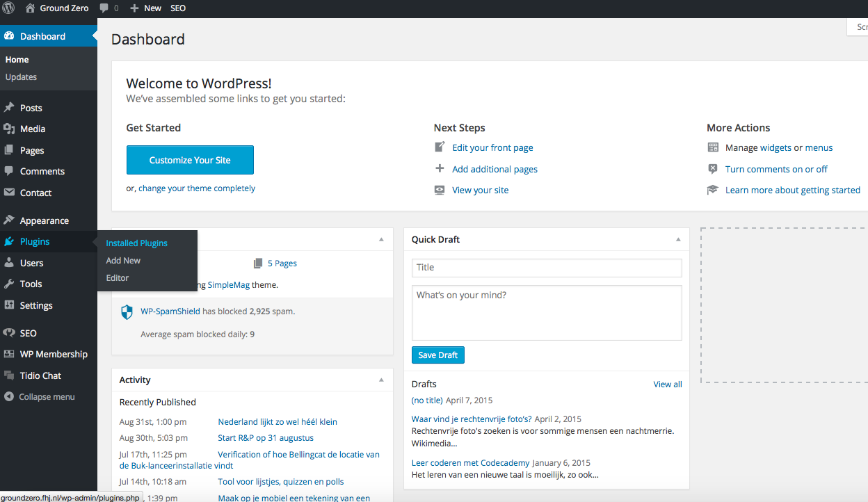
Task: Open the 5 Pages link
Action: [x=282, y=264]
